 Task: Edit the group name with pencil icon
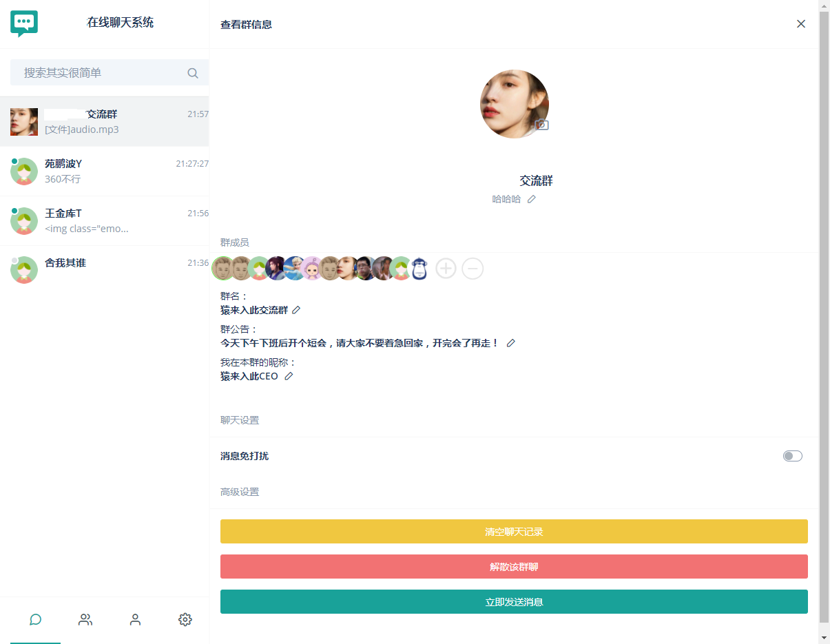[296, 310]
